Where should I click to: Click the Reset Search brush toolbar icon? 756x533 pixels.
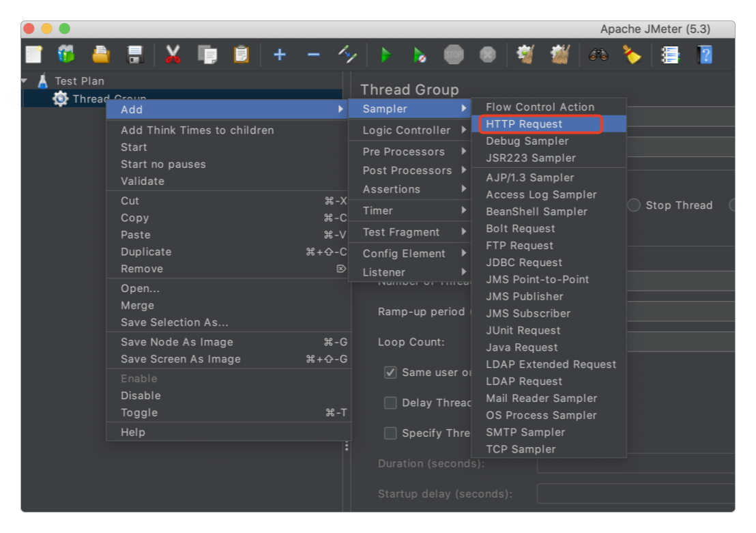point(632,55)
